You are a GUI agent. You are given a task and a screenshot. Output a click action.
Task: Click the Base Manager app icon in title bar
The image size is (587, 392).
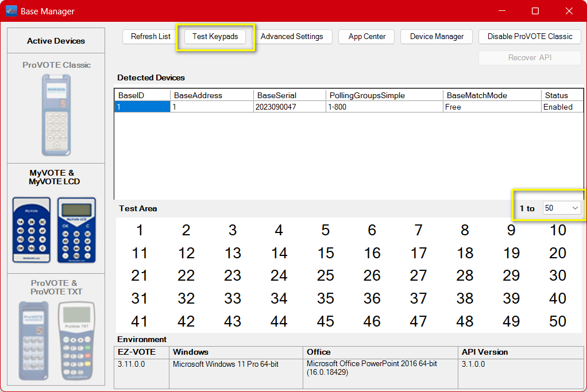(x=11, y=11)
